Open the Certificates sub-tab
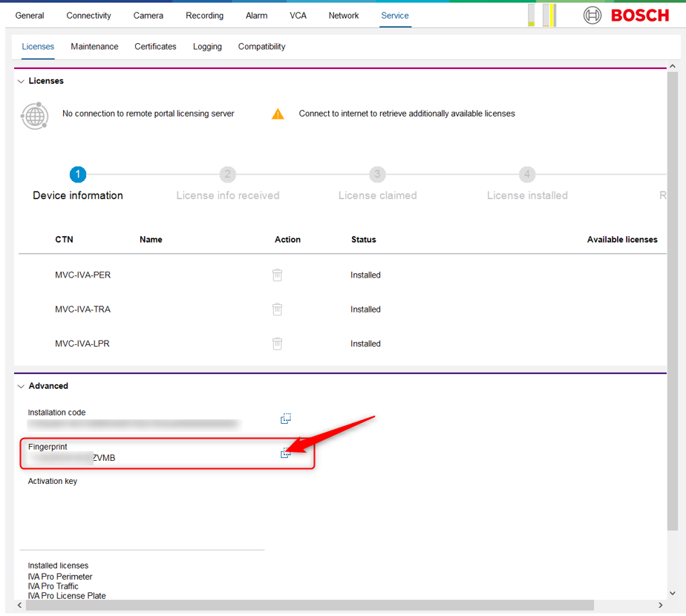This screenshot has width=686, height=616. pyautogui.click(x=155, y=47)
